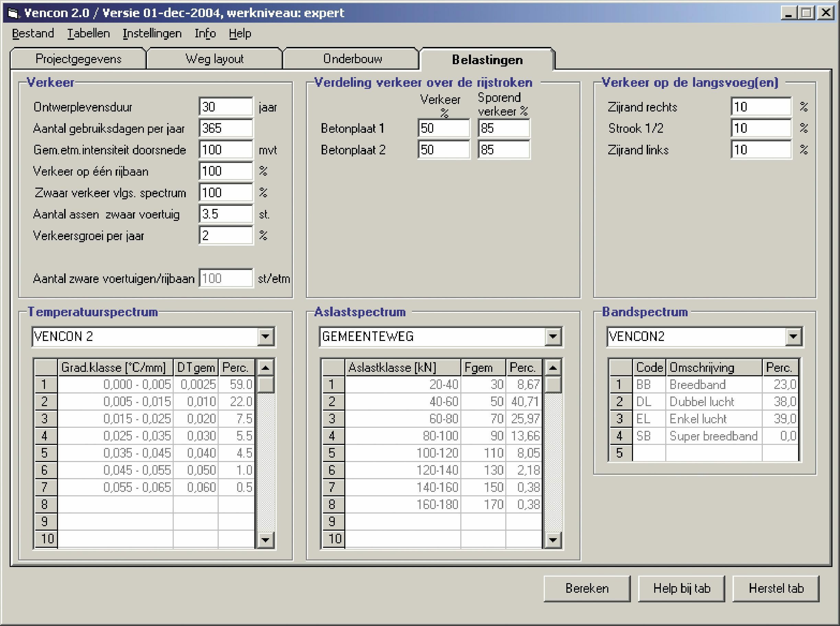Open the Tabellen menu

coord(88,33)
